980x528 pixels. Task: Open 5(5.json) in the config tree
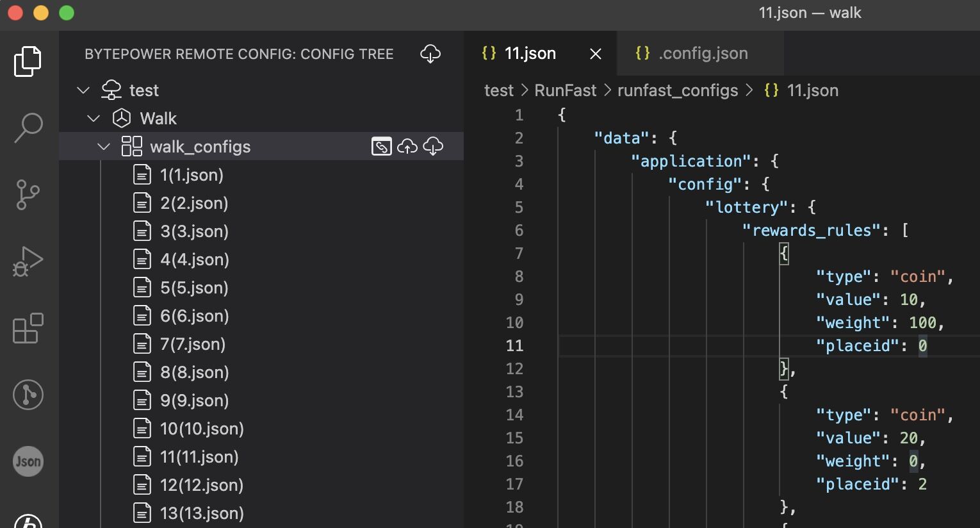(x=194, y=288)
